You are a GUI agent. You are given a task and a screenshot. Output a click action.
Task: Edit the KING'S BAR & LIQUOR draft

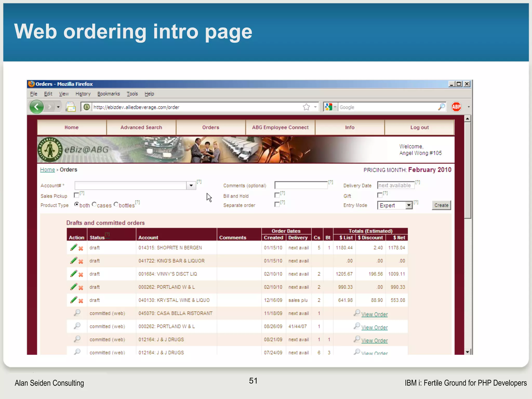(x=74, y=260)
